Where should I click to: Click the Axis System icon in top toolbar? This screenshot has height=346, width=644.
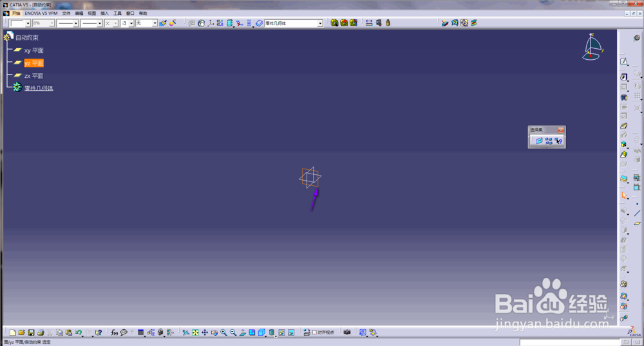[x=211, y=23]
